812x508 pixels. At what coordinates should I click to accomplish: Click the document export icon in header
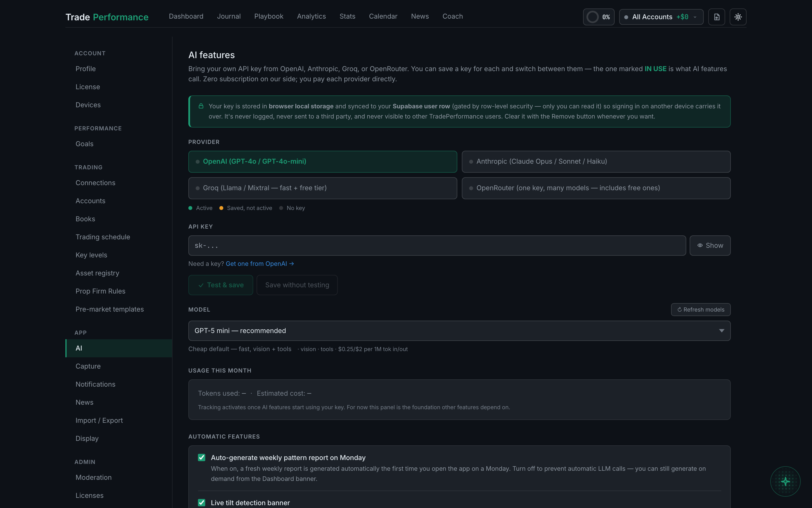(x=716, y=17)
